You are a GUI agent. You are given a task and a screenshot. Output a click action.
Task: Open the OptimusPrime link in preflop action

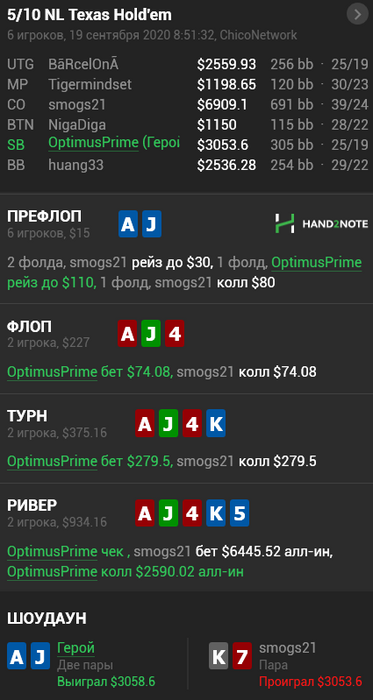click(x=316, y=263)
